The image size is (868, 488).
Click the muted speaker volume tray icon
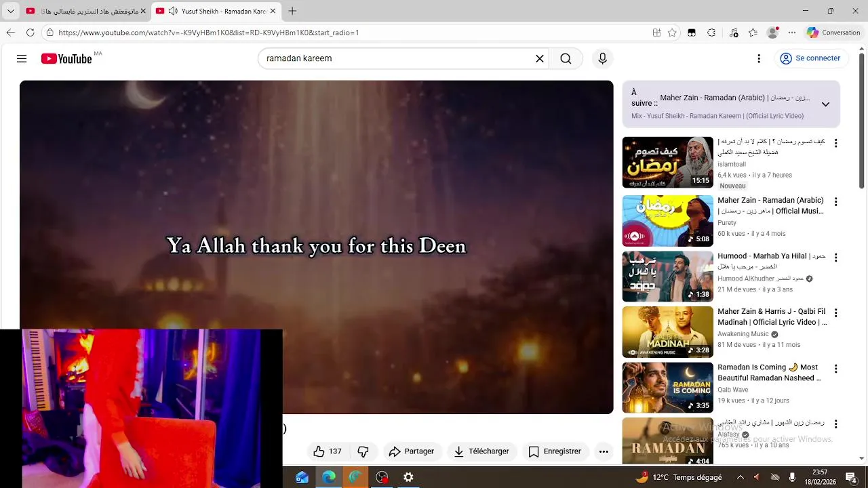pyautogui.click(x=757, y=477)
